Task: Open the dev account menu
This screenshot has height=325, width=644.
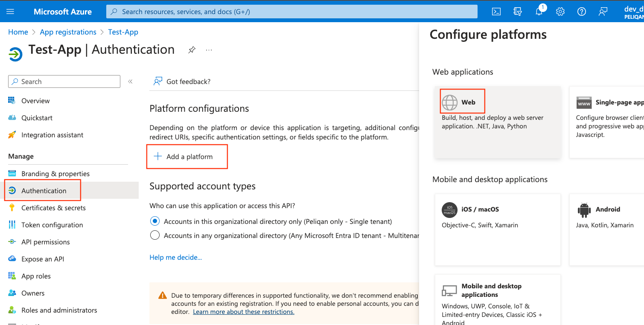Action: (634, 12)
